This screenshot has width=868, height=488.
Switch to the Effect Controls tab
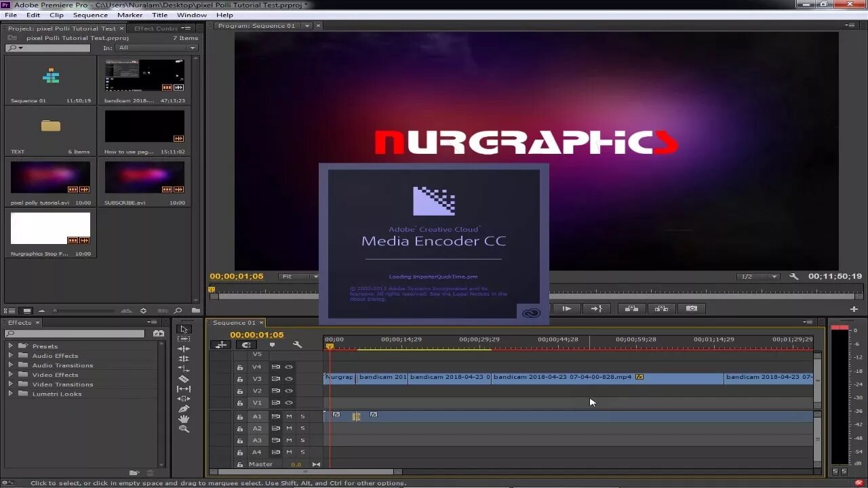coord(155,28)
